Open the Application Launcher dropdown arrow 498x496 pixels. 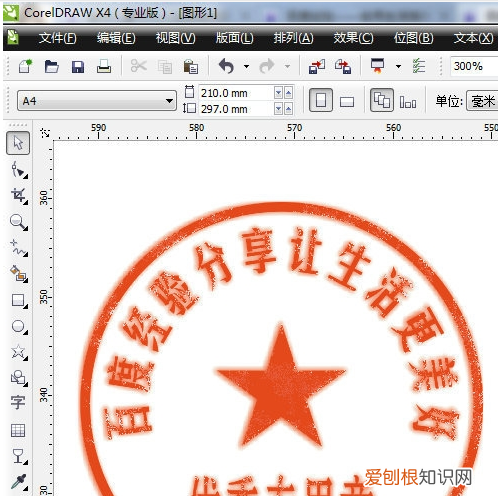coord(398,66)
